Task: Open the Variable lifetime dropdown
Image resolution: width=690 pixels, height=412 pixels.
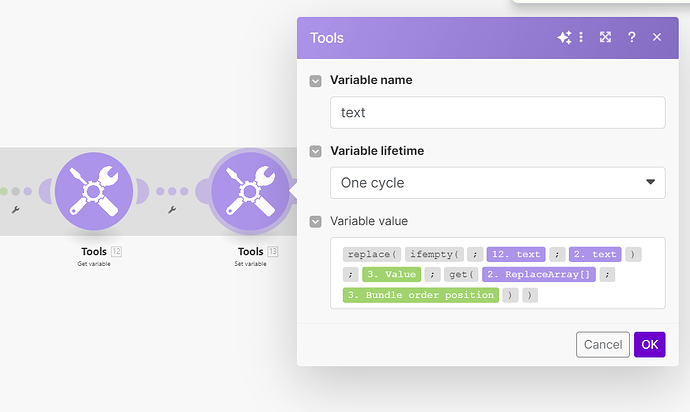Action: click(497, 183)
